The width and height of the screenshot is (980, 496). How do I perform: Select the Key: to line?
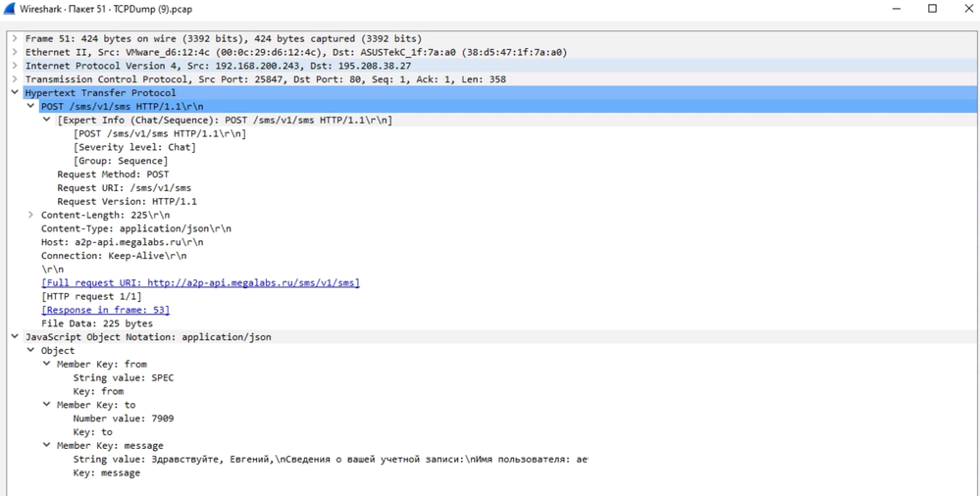92,431
